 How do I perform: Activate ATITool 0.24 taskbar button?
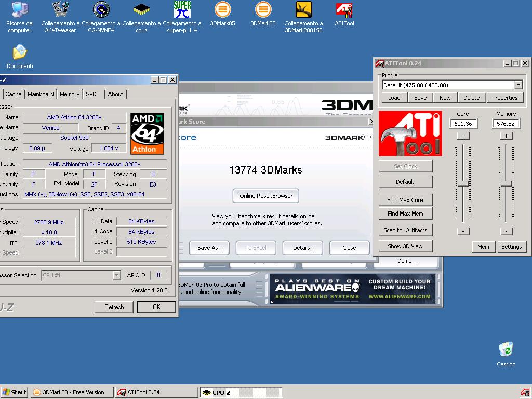(x=157, y=392)
